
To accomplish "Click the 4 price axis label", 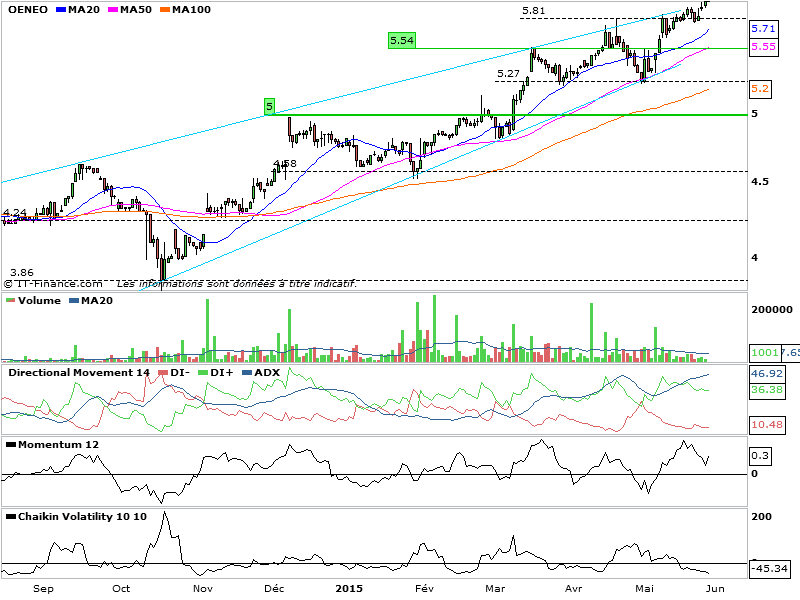I will [x=755, y=258].
